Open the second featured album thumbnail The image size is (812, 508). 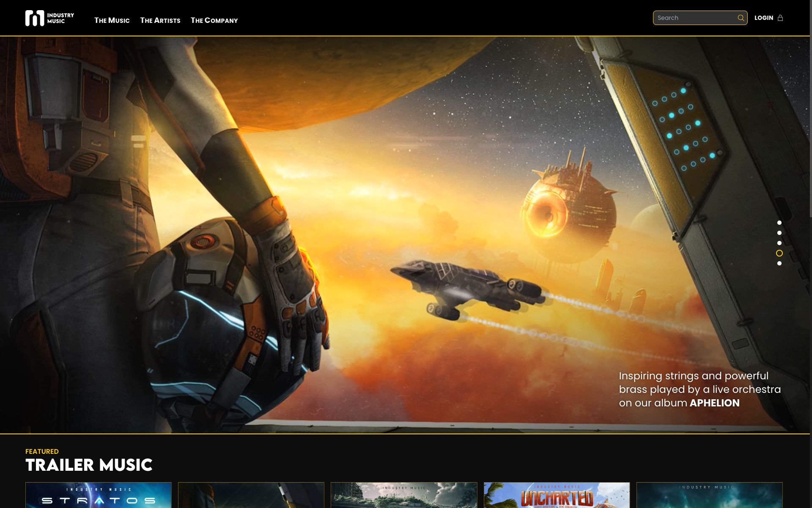pyautogui.click(x=251, y=495)
